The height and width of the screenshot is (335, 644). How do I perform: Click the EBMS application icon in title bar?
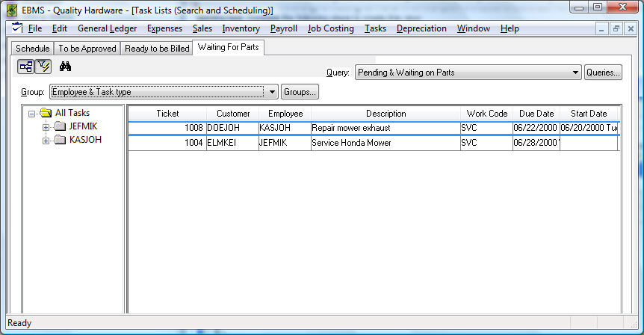(12, 10)
